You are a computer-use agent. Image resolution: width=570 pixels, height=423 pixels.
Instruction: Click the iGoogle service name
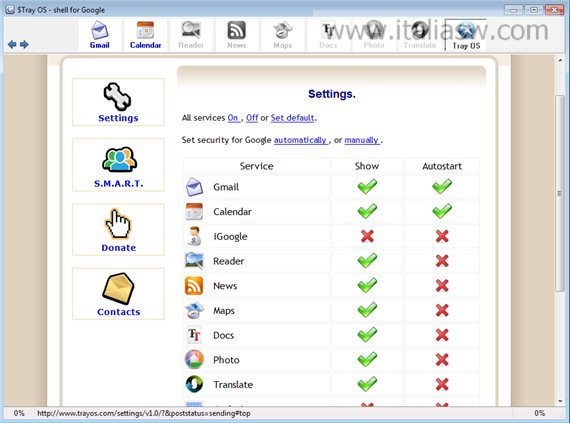(230, 237)
